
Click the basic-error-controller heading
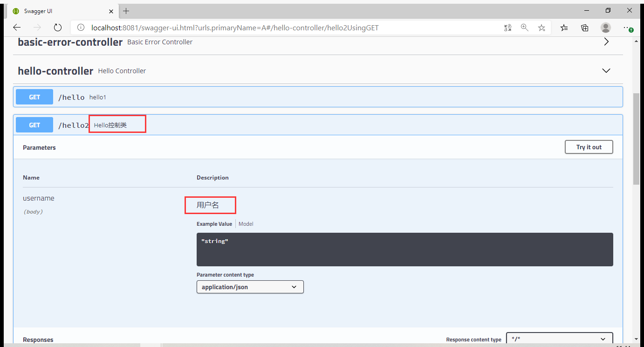pyautogui.click(x=70, y=42)
